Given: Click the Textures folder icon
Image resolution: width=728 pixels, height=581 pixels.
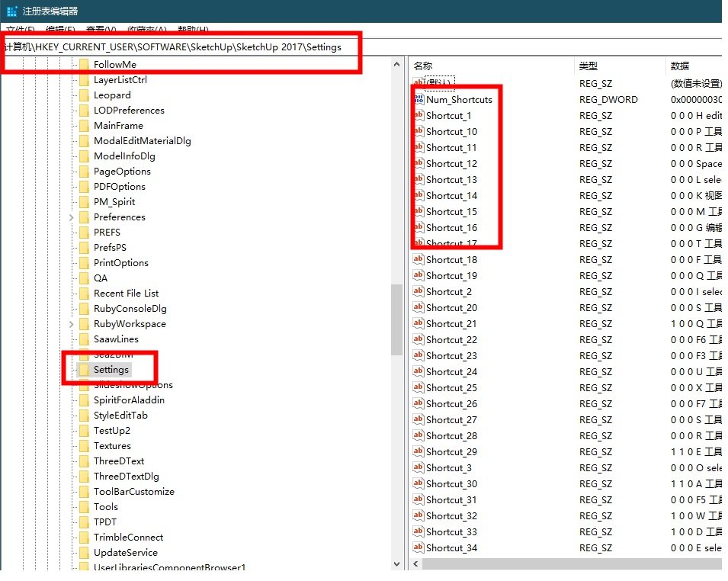Looking at the screenshot, I should pyautogui.click(x=84, y=446).
